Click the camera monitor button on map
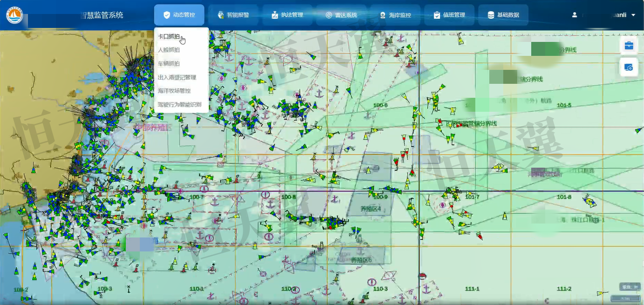Viewport: 644px width, 305px height. click(629, 68)
